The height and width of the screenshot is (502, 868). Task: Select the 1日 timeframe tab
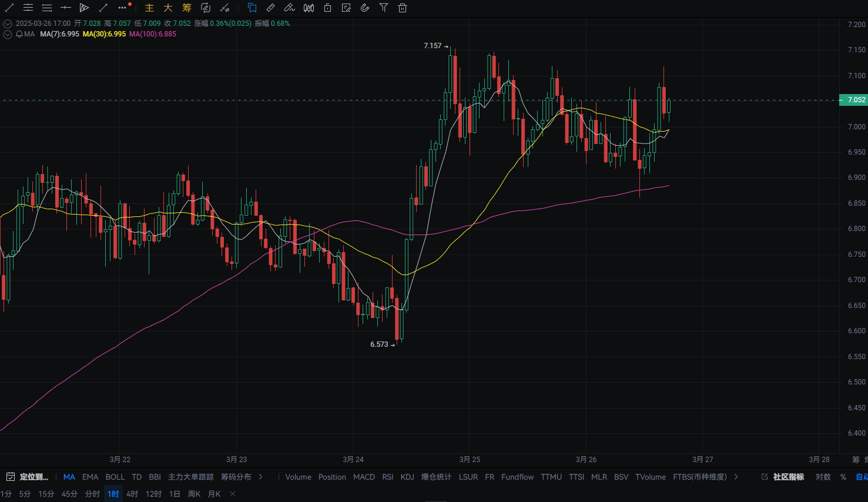coord(175,494)
